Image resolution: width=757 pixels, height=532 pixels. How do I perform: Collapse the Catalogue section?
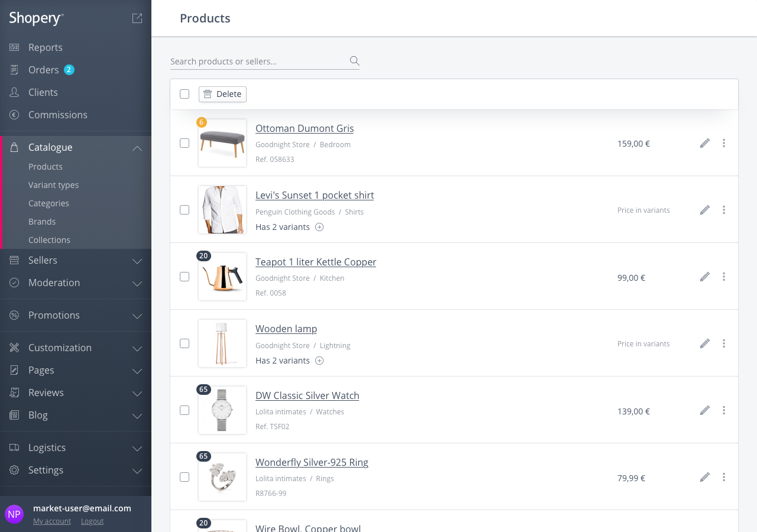[x=137, y=147]
